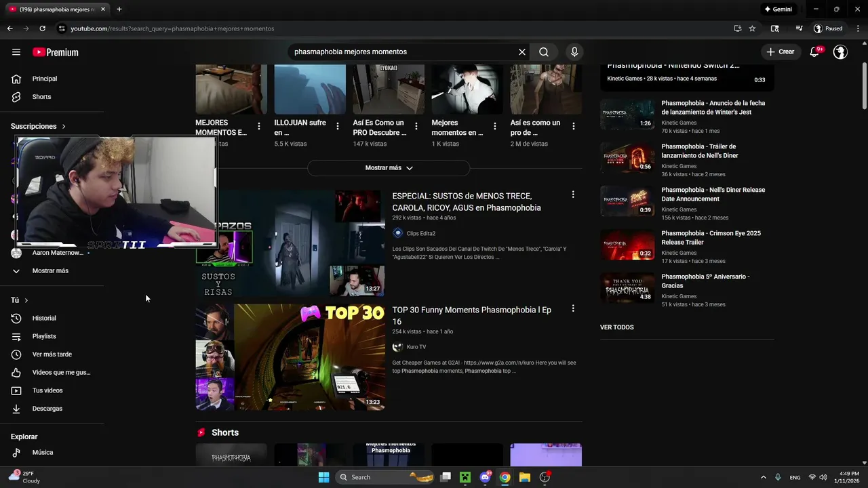The height and width of the screenshot is (488, 868).
Task: Close the phasmaphobia mejores YouTube tab
Action: click(103, 9)
